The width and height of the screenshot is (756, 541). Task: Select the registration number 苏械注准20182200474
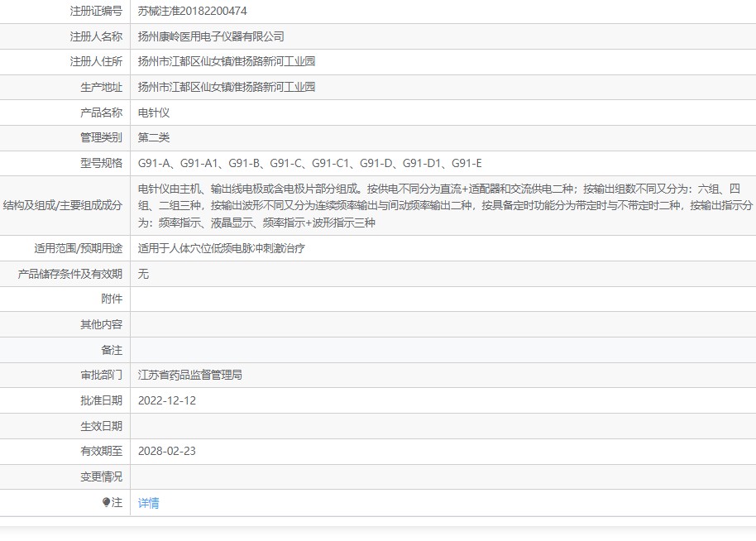(193, 11)
